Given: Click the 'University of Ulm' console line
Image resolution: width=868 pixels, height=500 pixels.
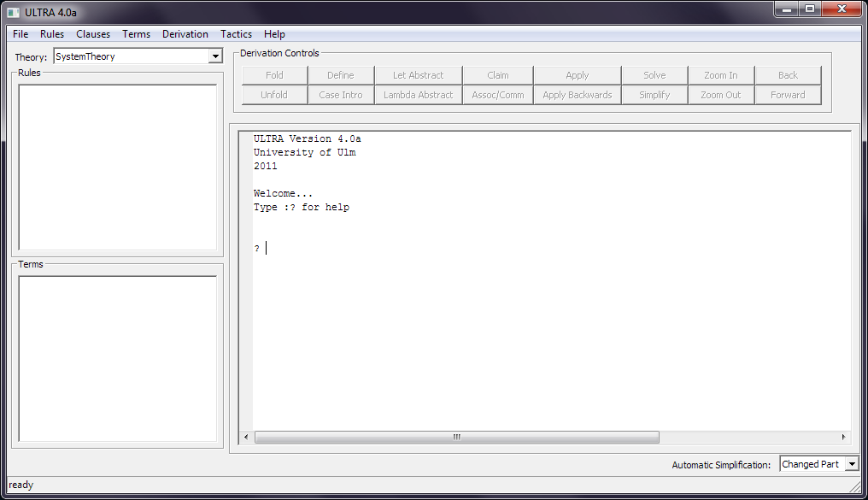Looking at the screenshot, I should [x=304, y=152].
